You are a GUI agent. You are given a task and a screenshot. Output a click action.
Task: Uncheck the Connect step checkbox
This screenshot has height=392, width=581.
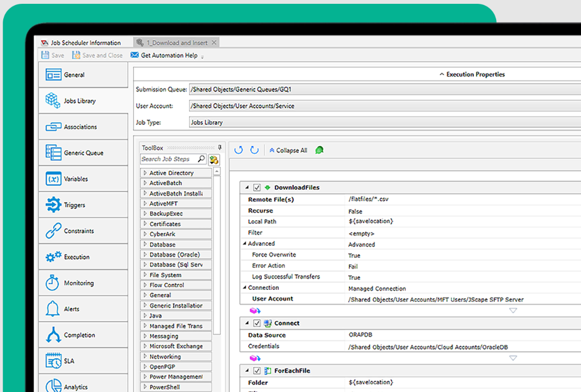click(257, 323)
